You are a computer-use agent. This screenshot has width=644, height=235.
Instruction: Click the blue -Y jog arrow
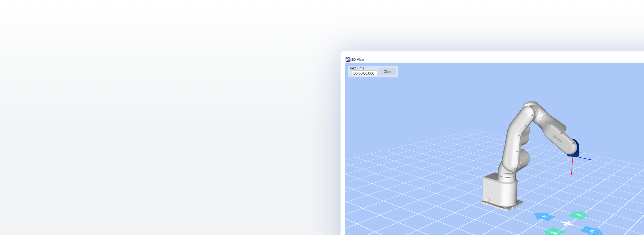click(544, 217)
